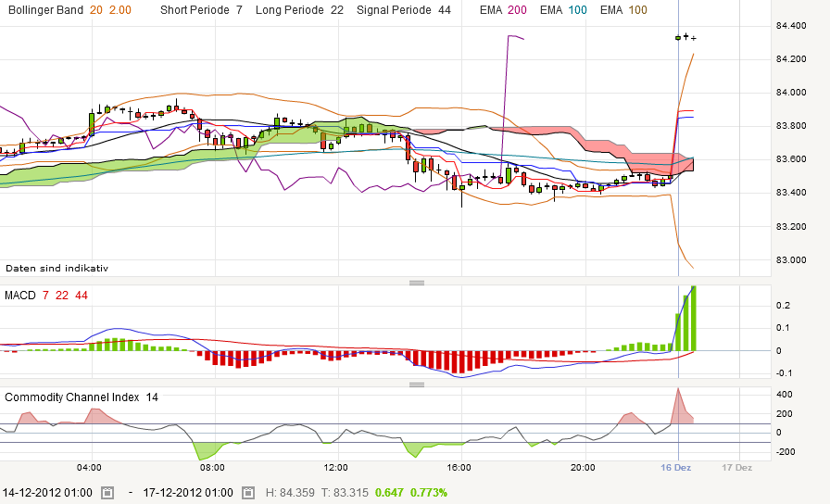
Task: Click the 16:00 time axis label
Action: pos(459,468)
